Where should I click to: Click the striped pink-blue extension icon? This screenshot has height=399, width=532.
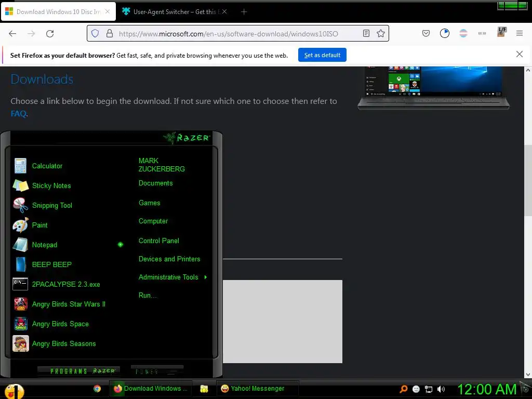click(x=463, y=33)
